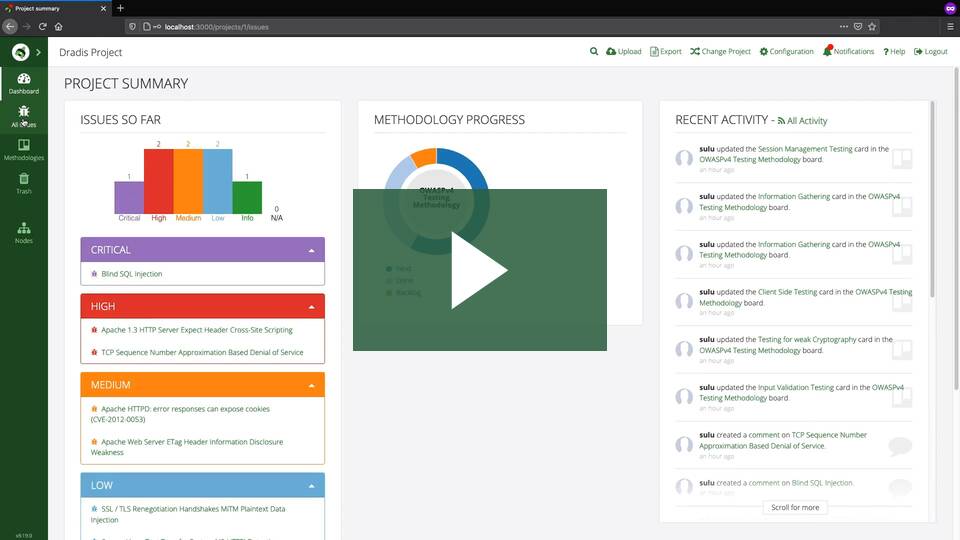Collapse the HIGH issues panel
Image resolution: width=960 pixels, height=540 pixels.
(x=312, y=307)
